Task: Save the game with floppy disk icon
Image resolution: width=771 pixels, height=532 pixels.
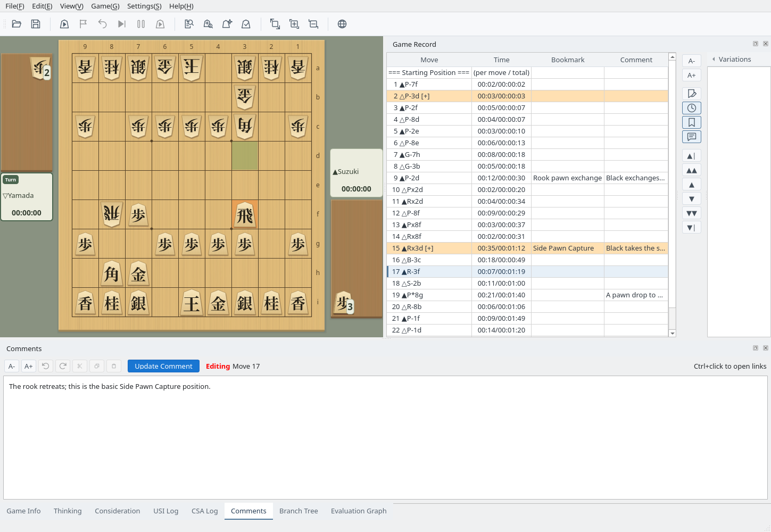Action: click(36, 24)
